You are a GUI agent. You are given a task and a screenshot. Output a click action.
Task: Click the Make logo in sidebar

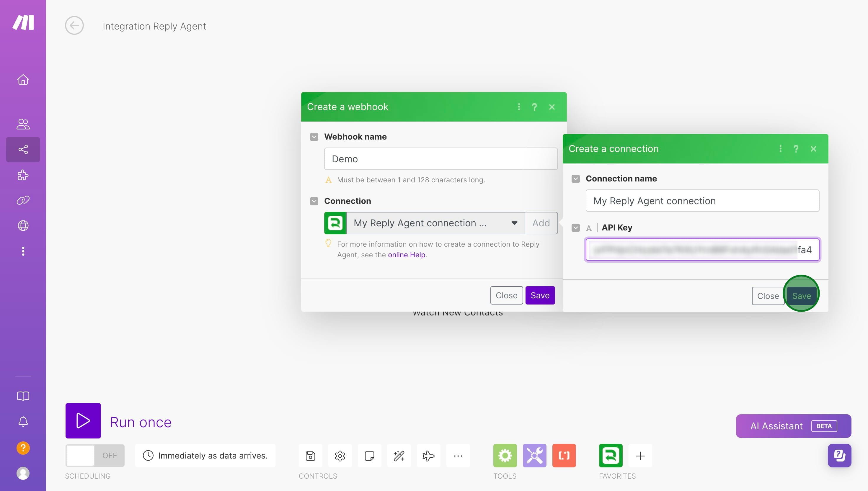[23, 22]
